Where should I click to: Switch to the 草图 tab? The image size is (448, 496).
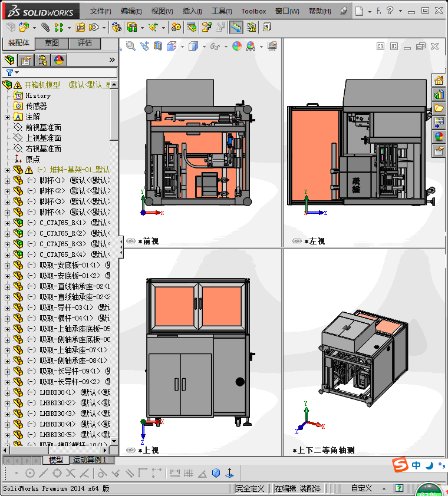[x=52, y=43]
